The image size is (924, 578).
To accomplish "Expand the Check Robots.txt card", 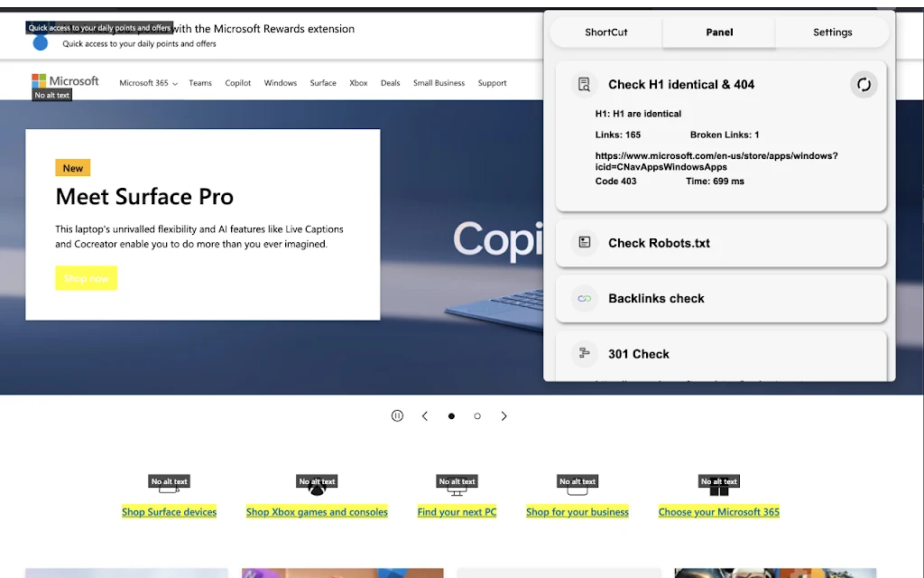I will pos(721,243).
